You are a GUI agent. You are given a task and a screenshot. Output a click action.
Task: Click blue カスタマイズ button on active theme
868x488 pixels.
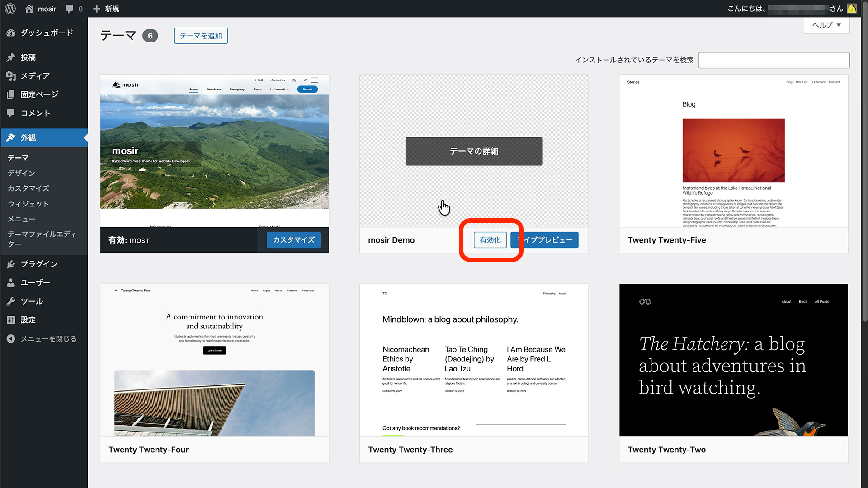(x=293, y=240)
